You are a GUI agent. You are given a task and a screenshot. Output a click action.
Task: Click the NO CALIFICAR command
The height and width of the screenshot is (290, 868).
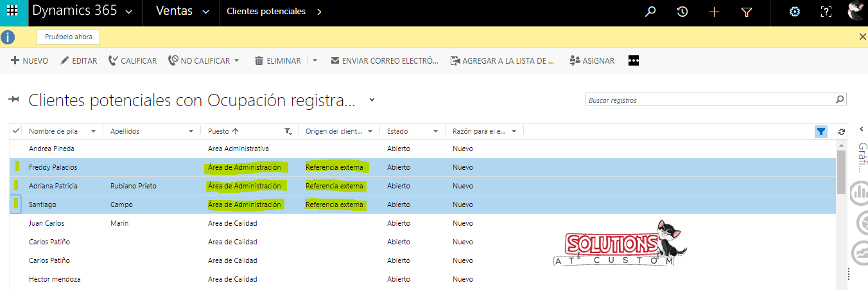tap(199, 60)
